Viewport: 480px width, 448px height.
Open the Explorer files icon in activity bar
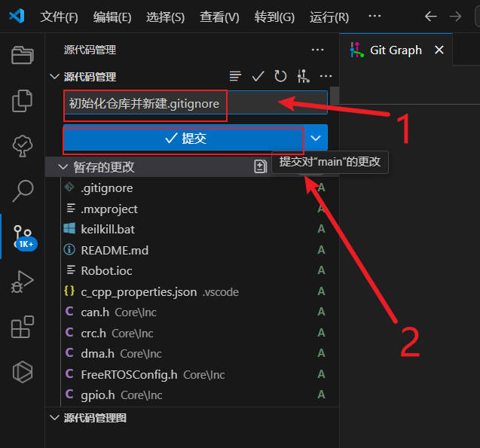coord(23,99)
